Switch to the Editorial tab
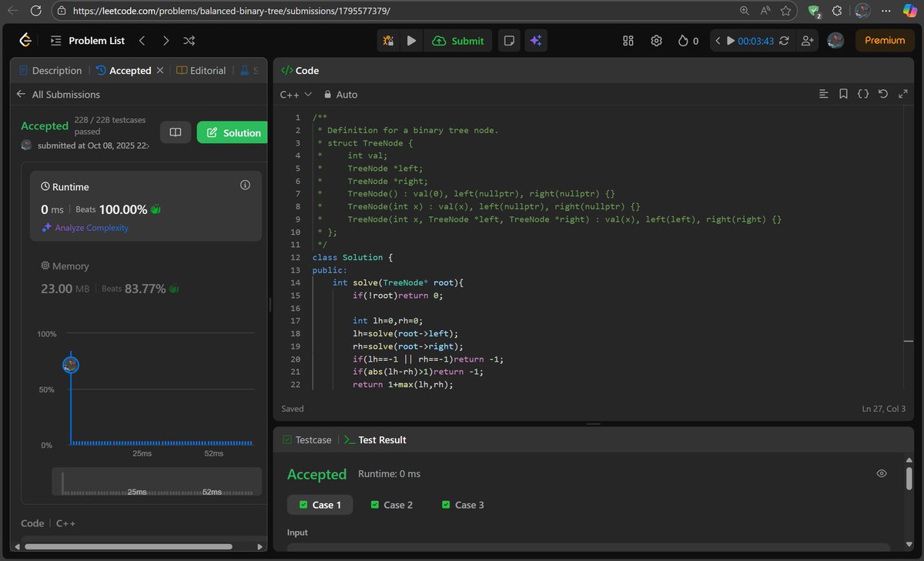The height and width of the screenshot is (561, 924). click(x=201, y=70)
